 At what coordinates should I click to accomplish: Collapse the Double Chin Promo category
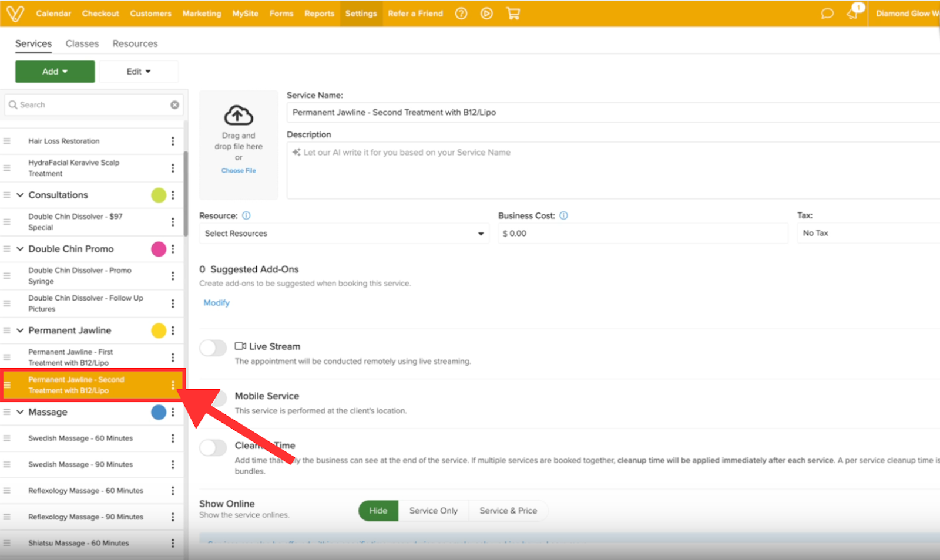pyautogui.click(x=20, y=249)
